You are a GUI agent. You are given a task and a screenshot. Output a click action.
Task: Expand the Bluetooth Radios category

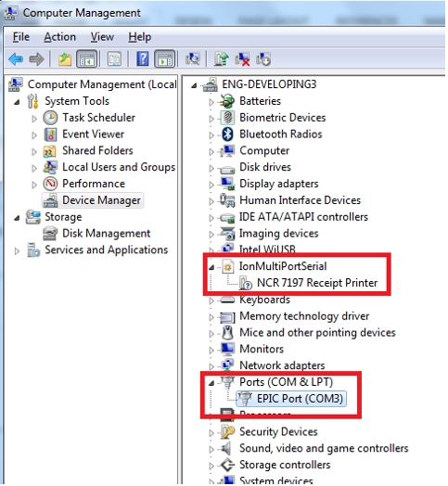211,135
